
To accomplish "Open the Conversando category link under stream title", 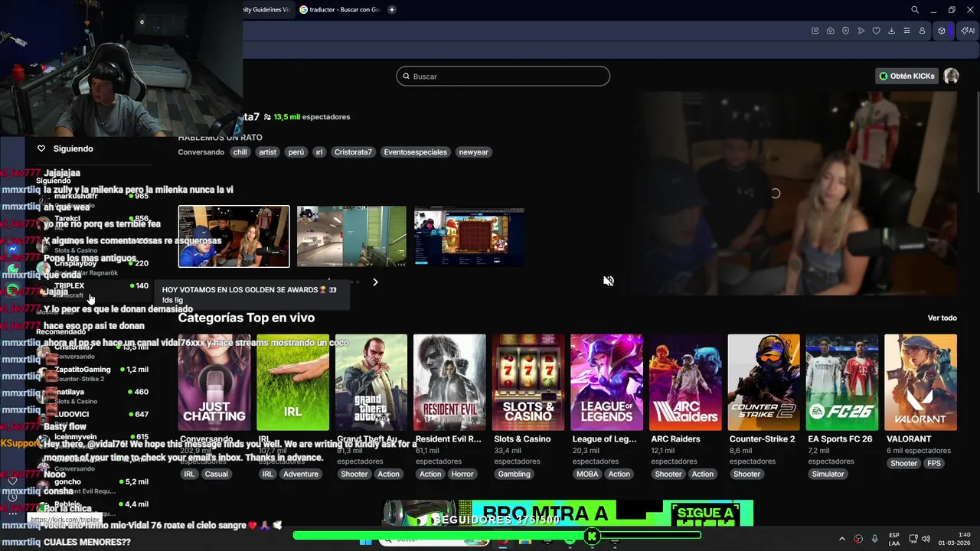I will 201,152.
